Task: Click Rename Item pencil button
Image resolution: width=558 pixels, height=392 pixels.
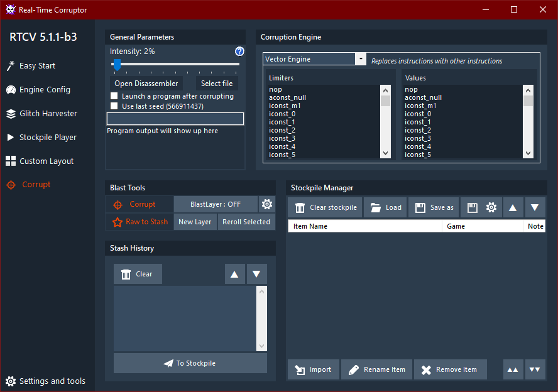Action: [376, 369]
